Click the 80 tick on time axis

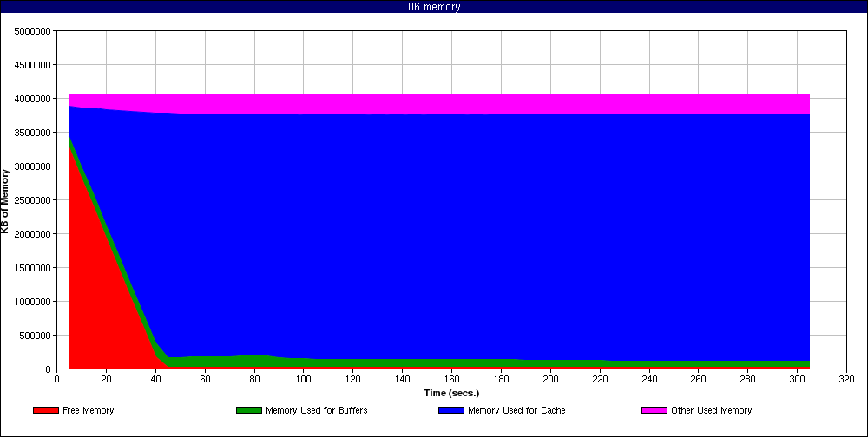254,380
